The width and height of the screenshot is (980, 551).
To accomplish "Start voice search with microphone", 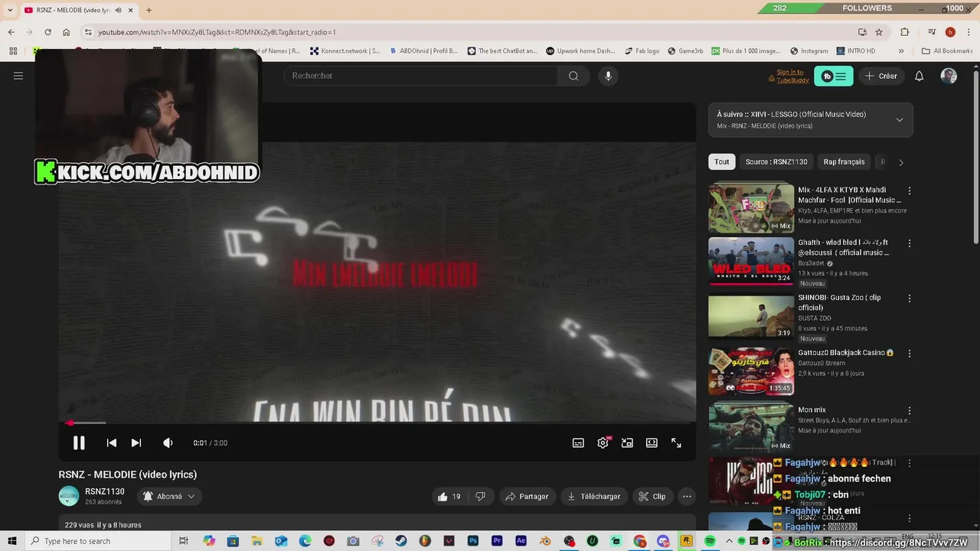I will pyautogui.click(x=608, y=76).
